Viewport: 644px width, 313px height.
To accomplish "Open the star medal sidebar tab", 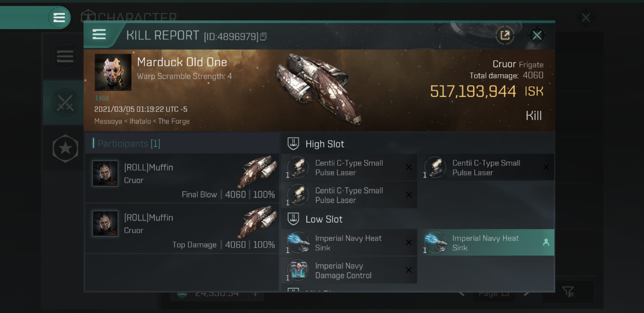I will tap(65, 148).
